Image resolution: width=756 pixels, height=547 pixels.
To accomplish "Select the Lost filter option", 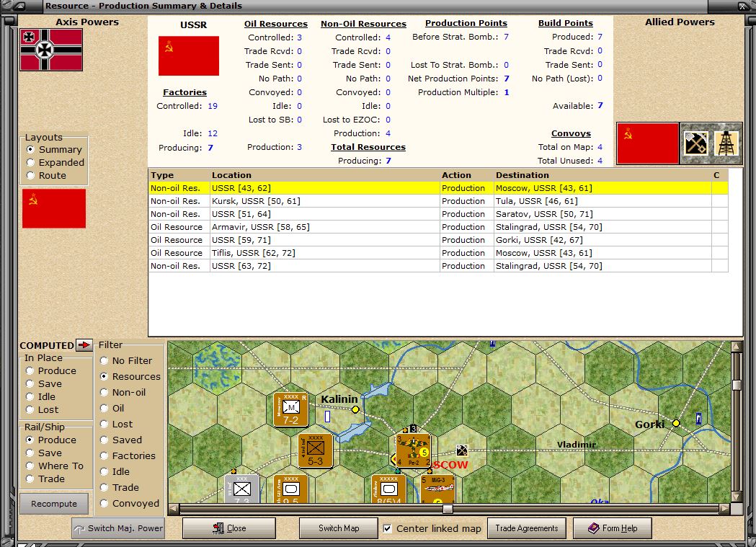I will (x=116, y=424).
